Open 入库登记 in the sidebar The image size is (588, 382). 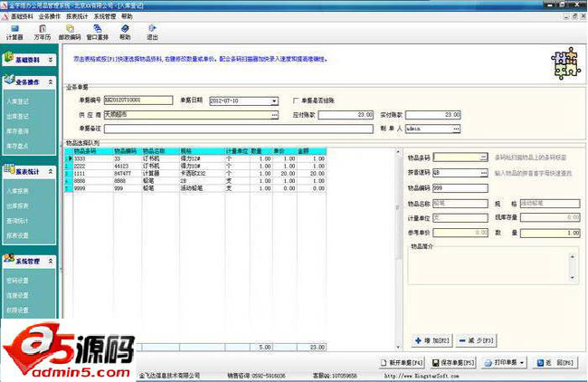coord(17,101)
